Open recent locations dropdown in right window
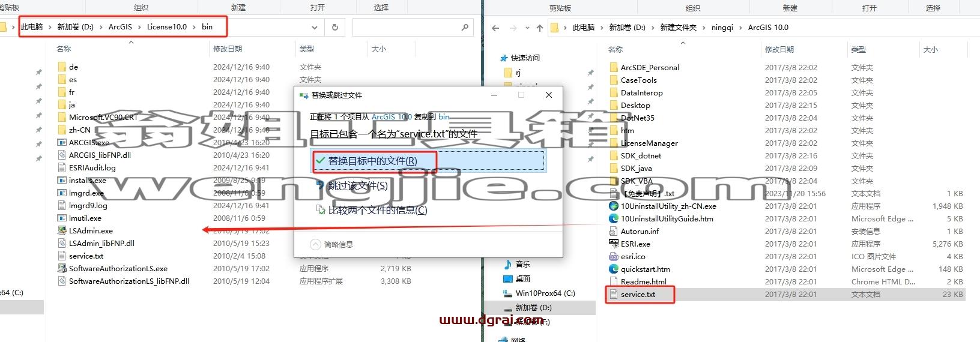980x342 pixels. pyautogui.click(x=527, y=28)
